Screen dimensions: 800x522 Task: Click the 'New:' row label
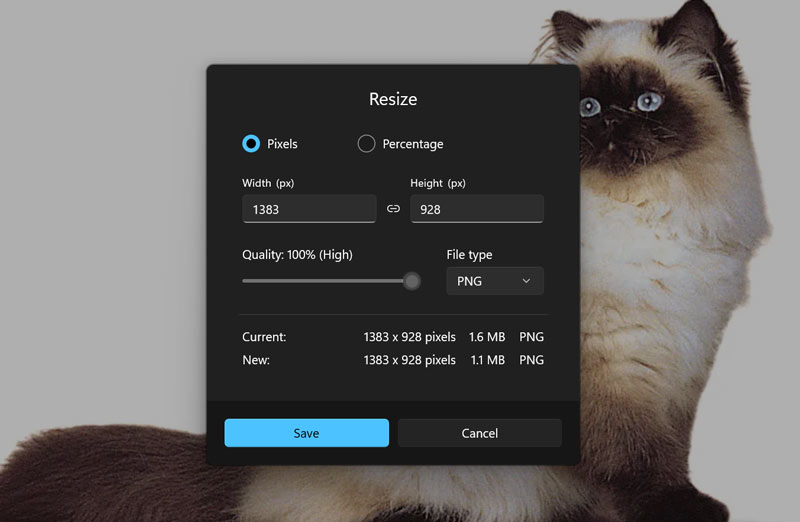[256, 360]
